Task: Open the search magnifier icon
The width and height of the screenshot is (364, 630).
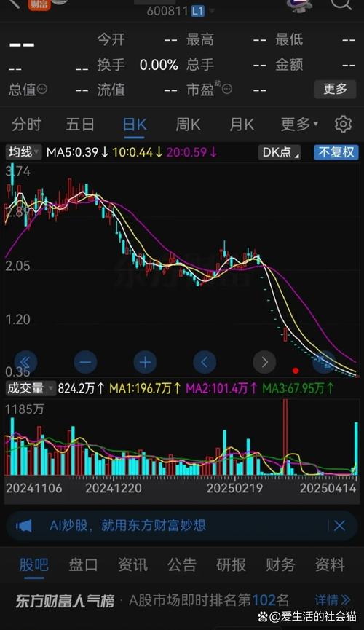Action: pos(341,4)
